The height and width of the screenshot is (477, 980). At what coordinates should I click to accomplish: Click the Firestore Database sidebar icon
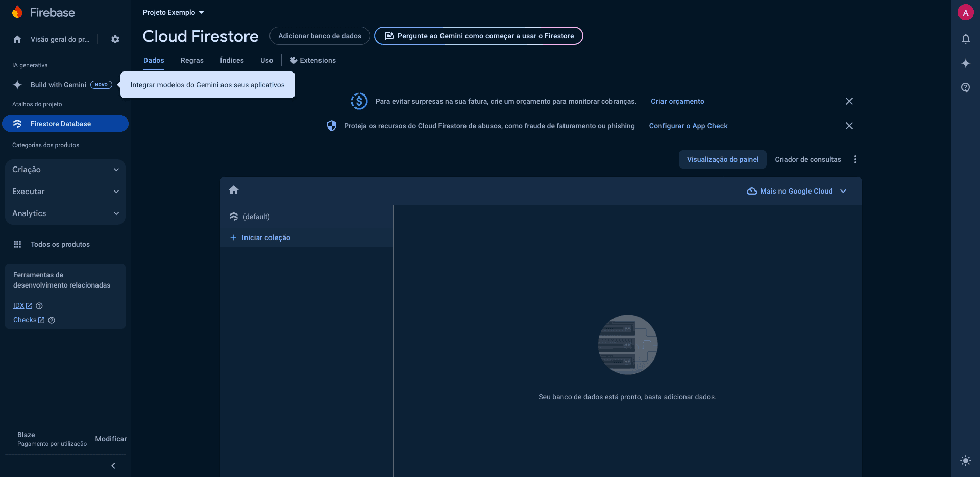[17, 124]
